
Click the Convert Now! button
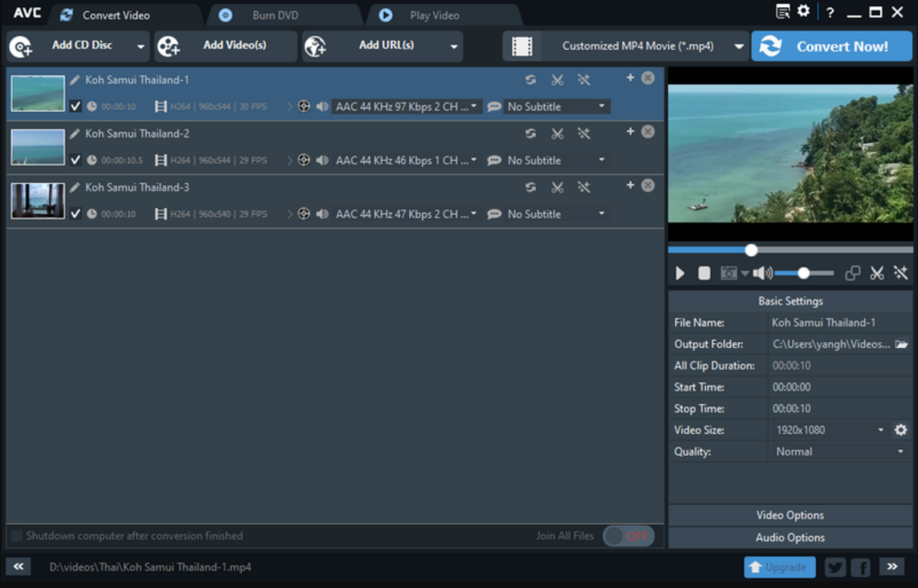832,46
